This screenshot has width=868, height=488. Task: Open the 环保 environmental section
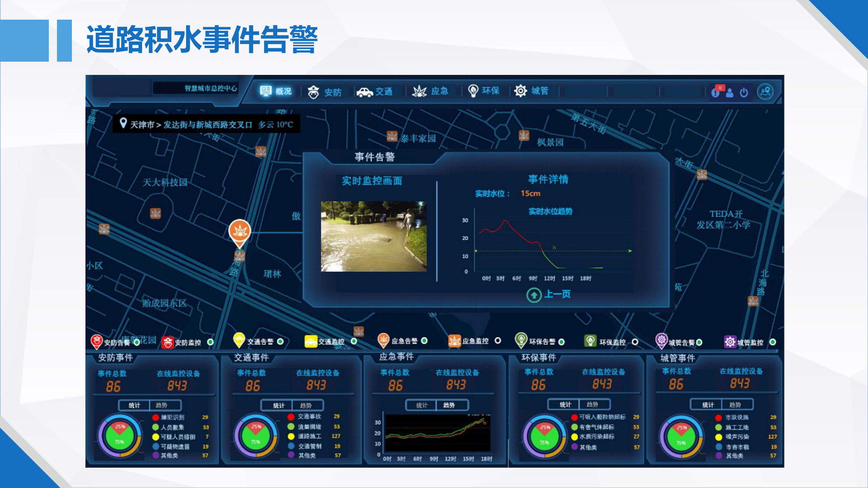coord(484,91)
